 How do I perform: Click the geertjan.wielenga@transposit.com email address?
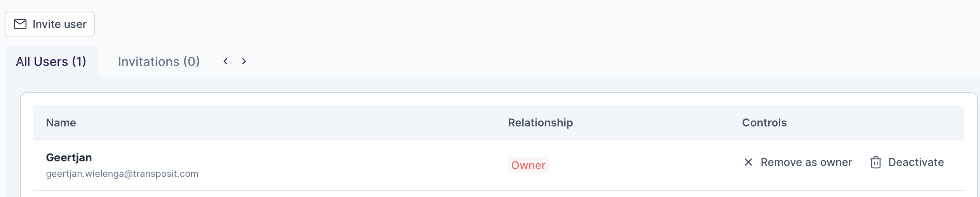pos(122,174)
